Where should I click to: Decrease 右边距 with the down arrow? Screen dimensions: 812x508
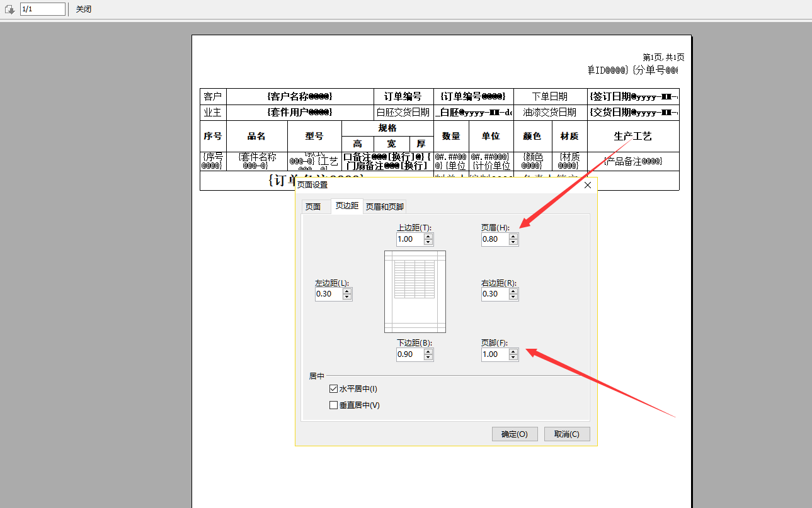click(513, 297)
